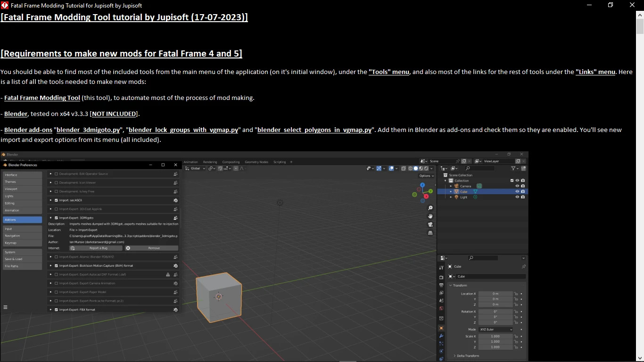Disable the Import: secASCII add-on checkbox
This screenshot has width=644, height=362.
point(56,200)
